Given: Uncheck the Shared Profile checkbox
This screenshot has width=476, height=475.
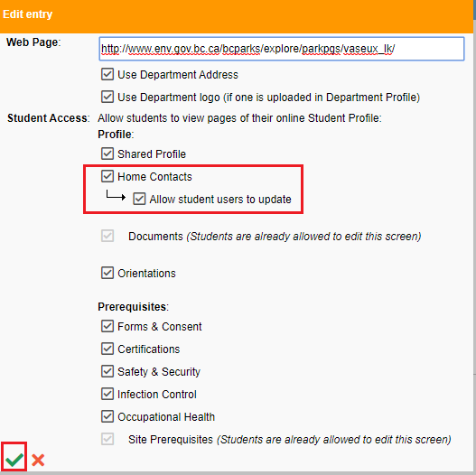Looking at the screenshot, I should point(107,154).
